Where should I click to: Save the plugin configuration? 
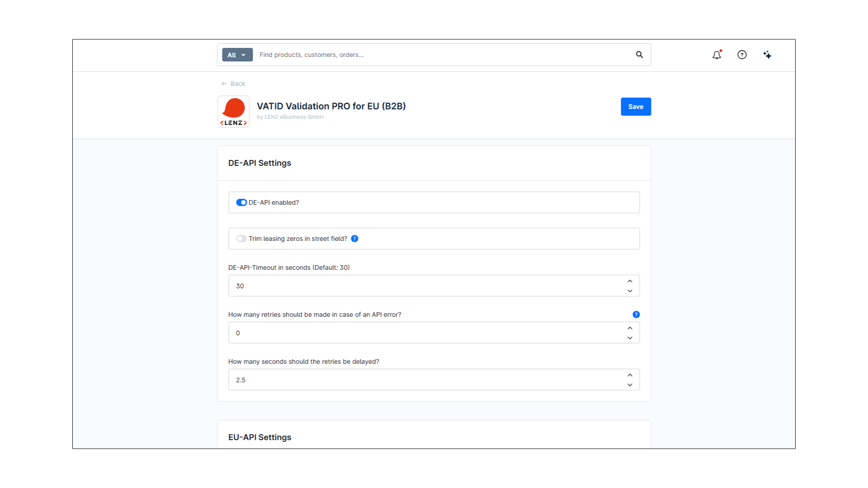[636, 107]
